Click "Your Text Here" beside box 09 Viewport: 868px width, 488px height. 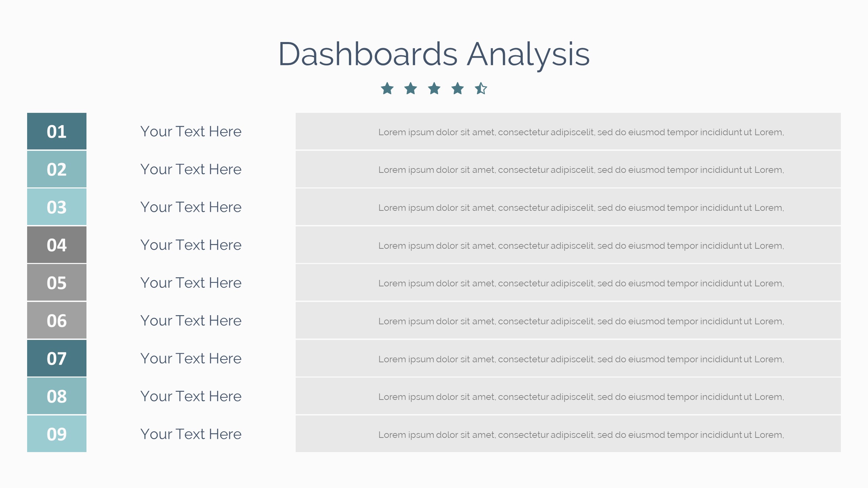tap(191, 434)
